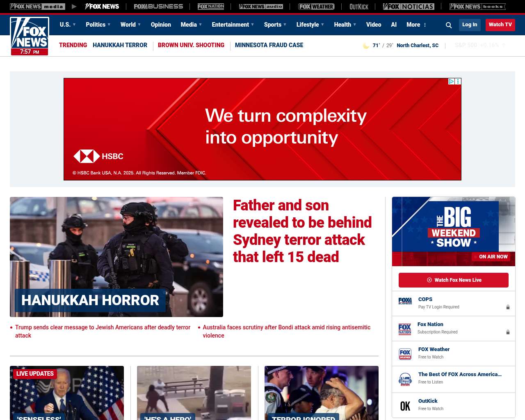Go to the Video section

(374, 25)
